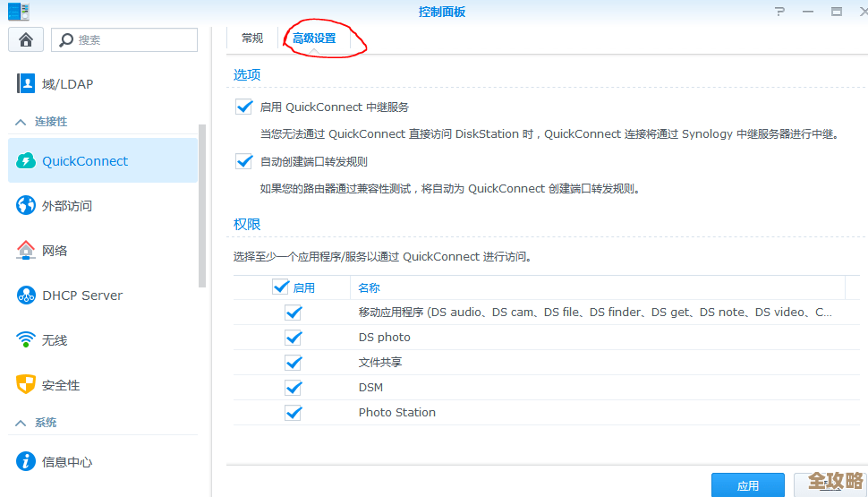Click the QuickConnect cloud icon

coord(25,160)
